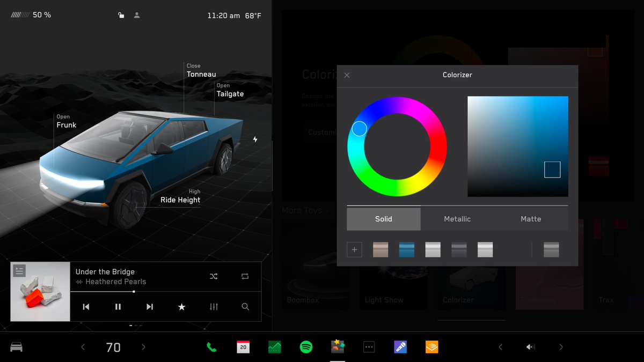Open the driver profile icon
Image resolution: width=644 pixels, height=362 pixels.
(x=137, y=16)
